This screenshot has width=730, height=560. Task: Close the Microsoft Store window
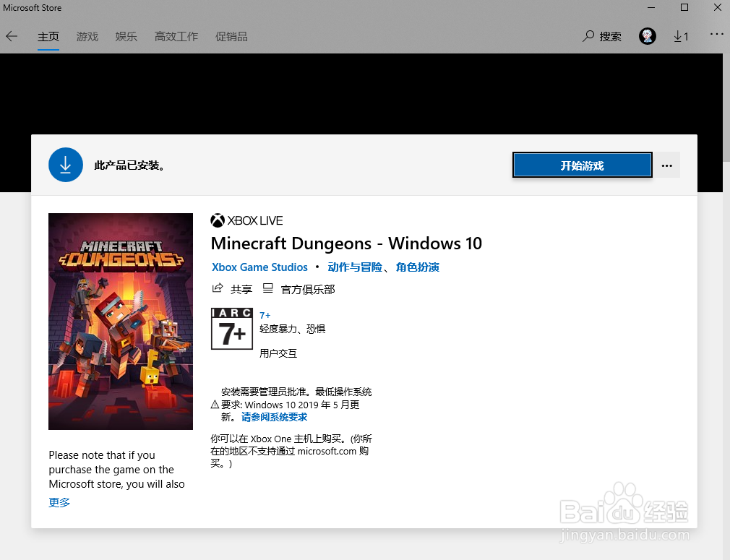tap(718, 7)
